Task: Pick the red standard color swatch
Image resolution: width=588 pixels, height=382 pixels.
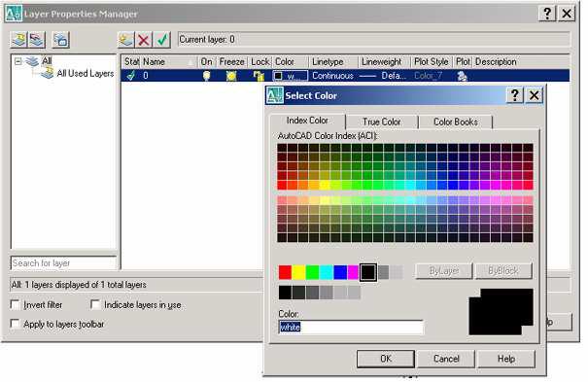Action: pos(285,272)
